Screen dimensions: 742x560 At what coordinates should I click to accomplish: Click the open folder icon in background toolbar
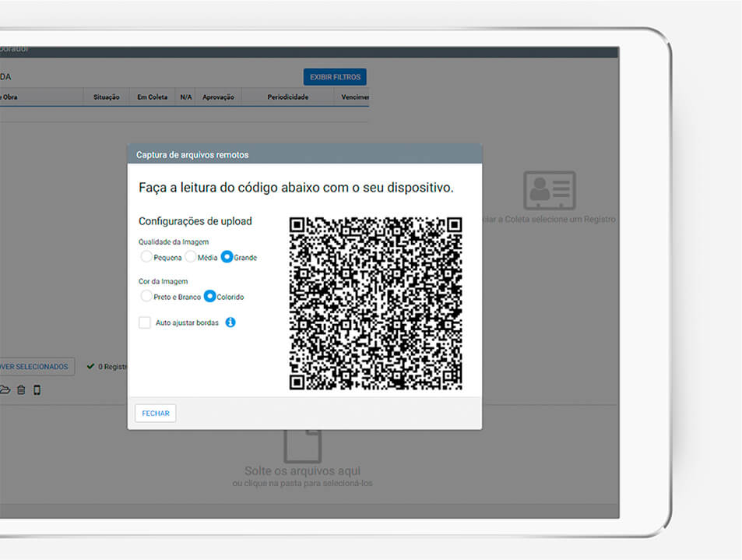(5, 390)
